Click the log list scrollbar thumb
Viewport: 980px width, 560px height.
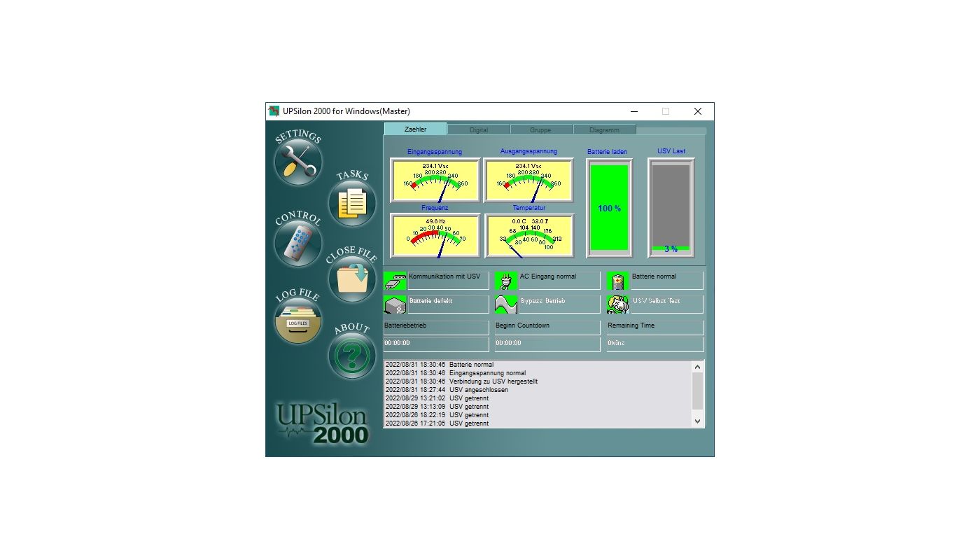click(697, 391)
